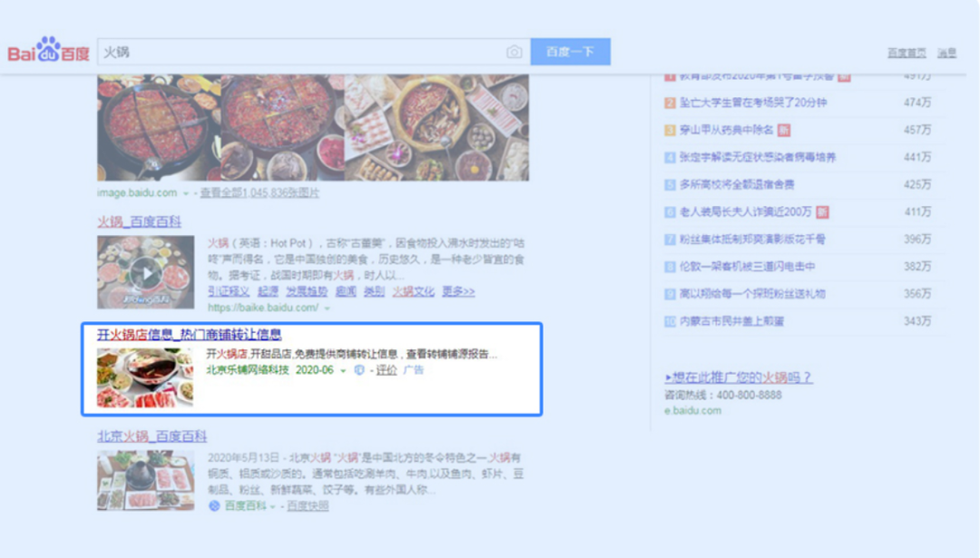Click the 百度一下 search button
The image size is (980, 558).
(x=571, y=51)
